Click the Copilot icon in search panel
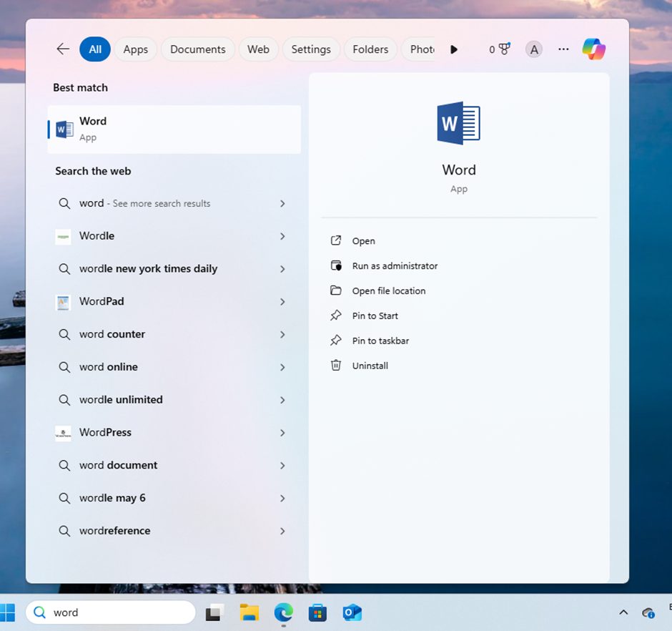 [593, 49]
